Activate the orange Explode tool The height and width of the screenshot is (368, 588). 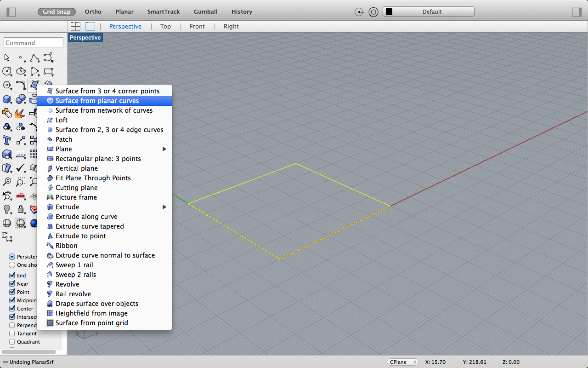21,113
